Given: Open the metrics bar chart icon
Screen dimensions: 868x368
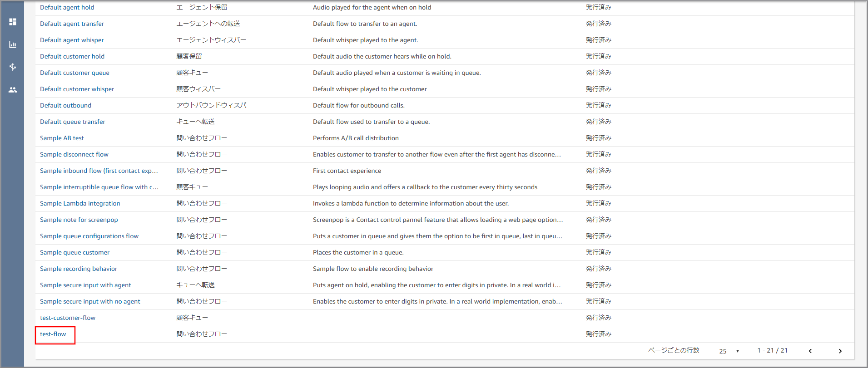Looking at the screenshot, I should [13, 44].
